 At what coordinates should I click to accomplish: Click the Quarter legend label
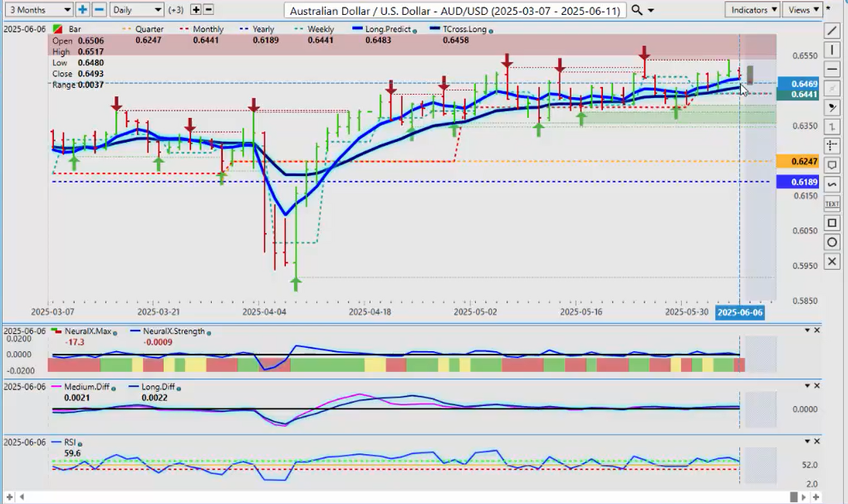click(x=150, y=29)
